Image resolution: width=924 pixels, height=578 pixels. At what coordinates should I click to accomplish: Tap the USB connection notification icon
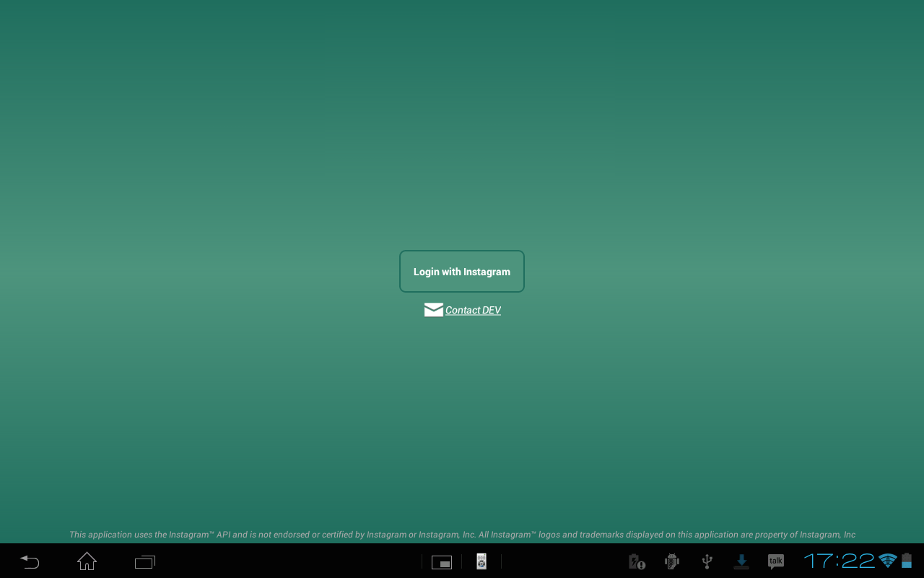click(x=707, y=561)
